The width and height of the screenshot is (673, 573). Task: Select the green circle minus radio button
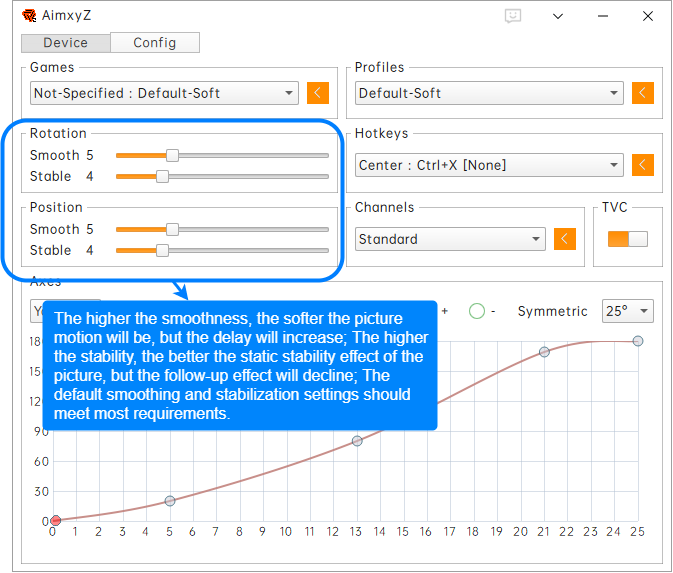click(x=477, y=311)
